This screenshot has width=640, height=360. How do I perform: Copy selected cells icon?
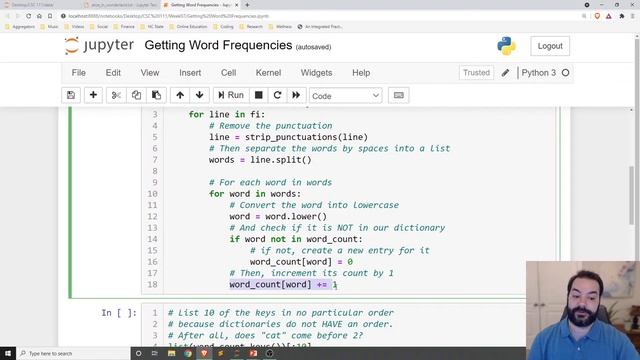[x=136, y=95]
